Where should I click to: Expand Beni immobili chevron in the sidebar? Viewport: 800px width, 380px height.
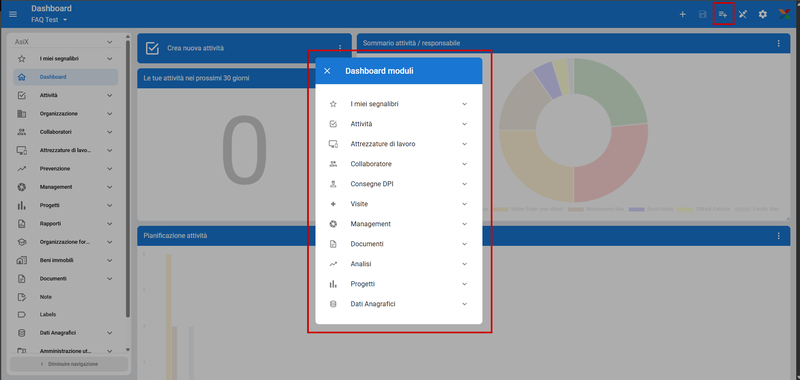coord(109,260)
